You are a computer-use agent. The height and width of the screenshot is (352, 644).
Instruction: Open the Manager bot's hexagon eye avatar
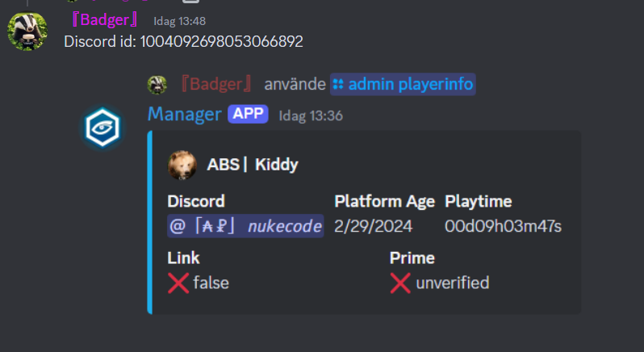pos(102,128)
